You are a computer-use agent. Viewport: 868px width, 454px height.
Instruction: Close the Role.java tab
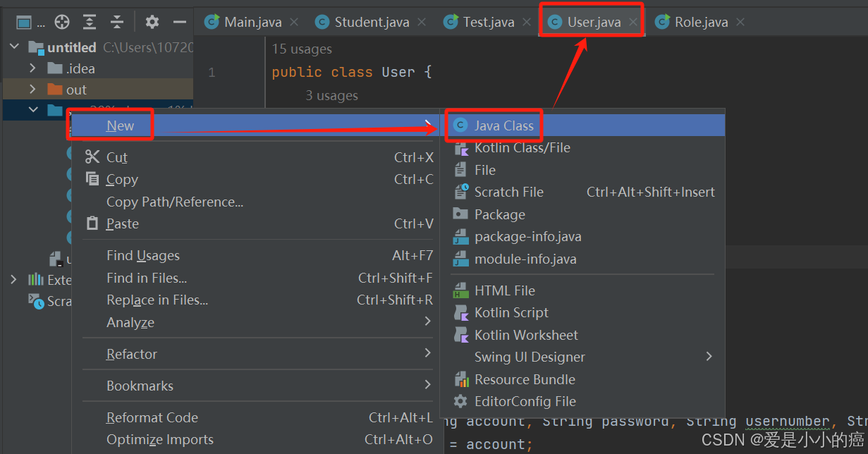[x=740, y=23]
